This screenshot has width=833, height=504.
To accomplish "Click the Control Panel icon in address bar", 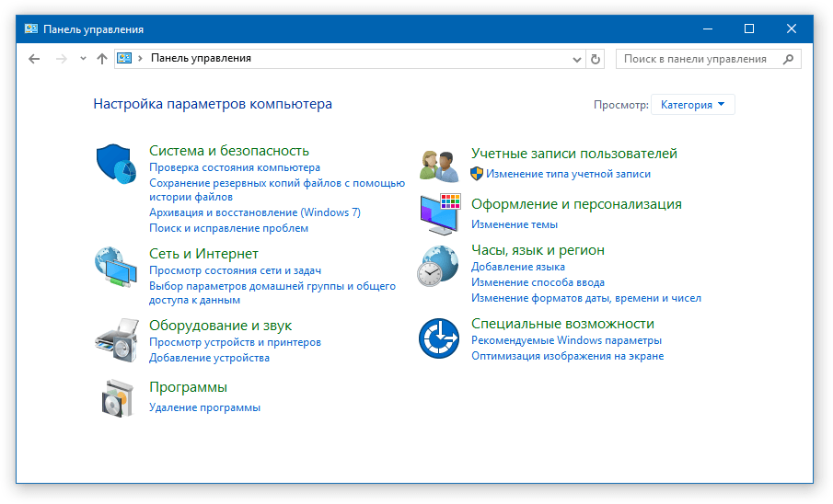I will (124, 59).
